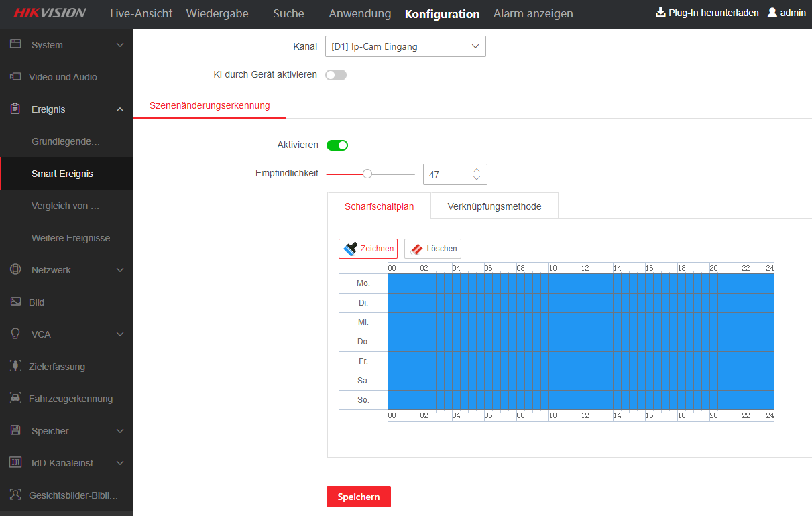Viewport: 812px width, 516px height.
Task: Switch to the Verknüpfungsmethode tab
Action: tap(494, 206)
